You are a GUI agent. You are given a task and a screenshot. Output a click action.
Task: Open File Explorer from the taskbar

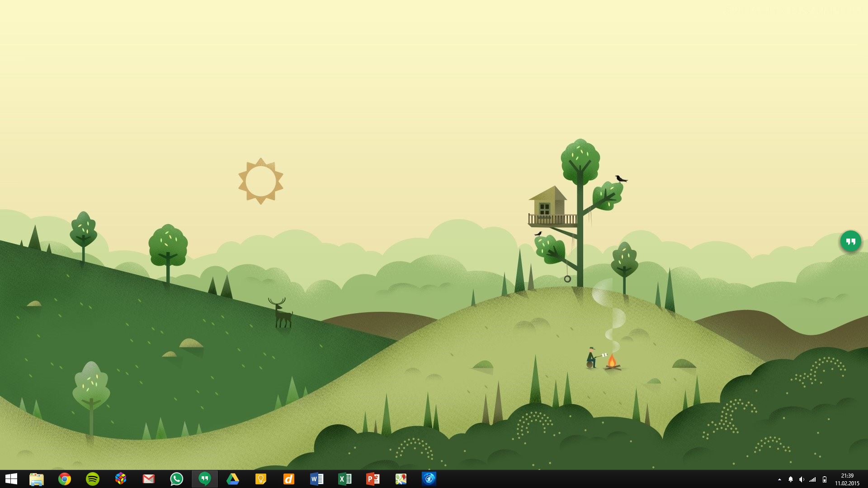pos(37,479)
